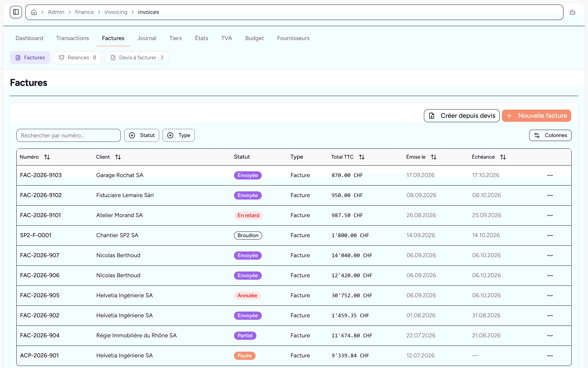This screenshot has height=368, width=588.
Task: Switch to the Transactions tab
Action: pos(72,38)
